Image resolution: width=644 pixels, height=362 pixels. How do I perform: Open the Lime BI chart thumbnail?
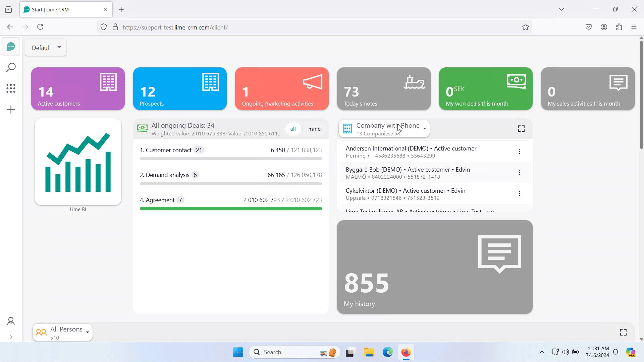(78, 162)
